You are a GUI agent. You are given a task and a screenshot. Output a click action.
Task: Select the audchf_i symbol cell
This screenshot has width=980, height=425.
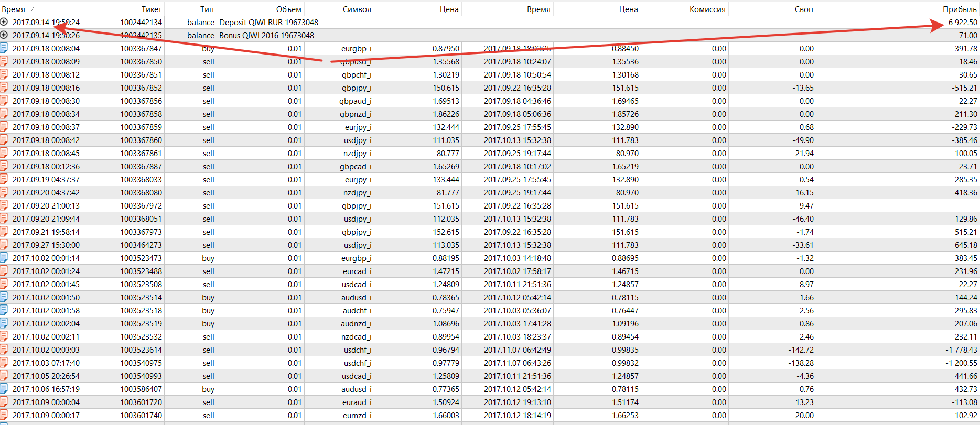pos(357,310)
